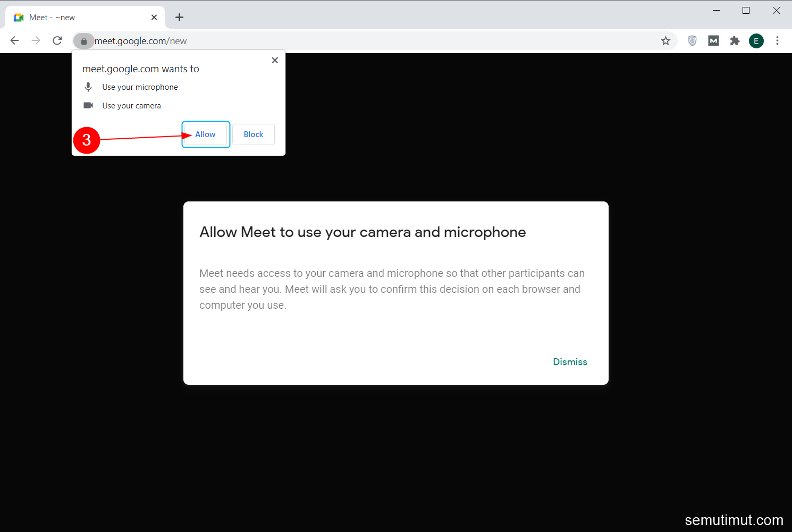The image size is (792, 532).
Task: Close the Chrome window
Action: pyautogui.click(x=777, y=11)
